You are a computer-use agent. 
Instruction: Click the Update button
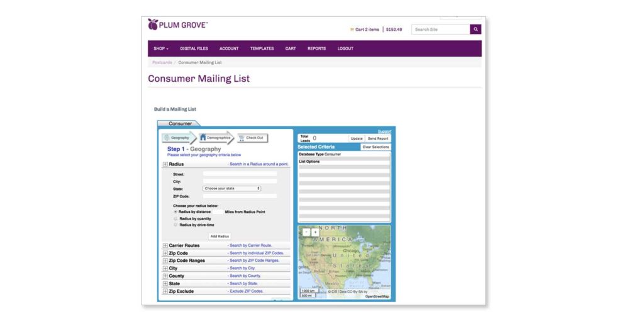coord(357,138)
